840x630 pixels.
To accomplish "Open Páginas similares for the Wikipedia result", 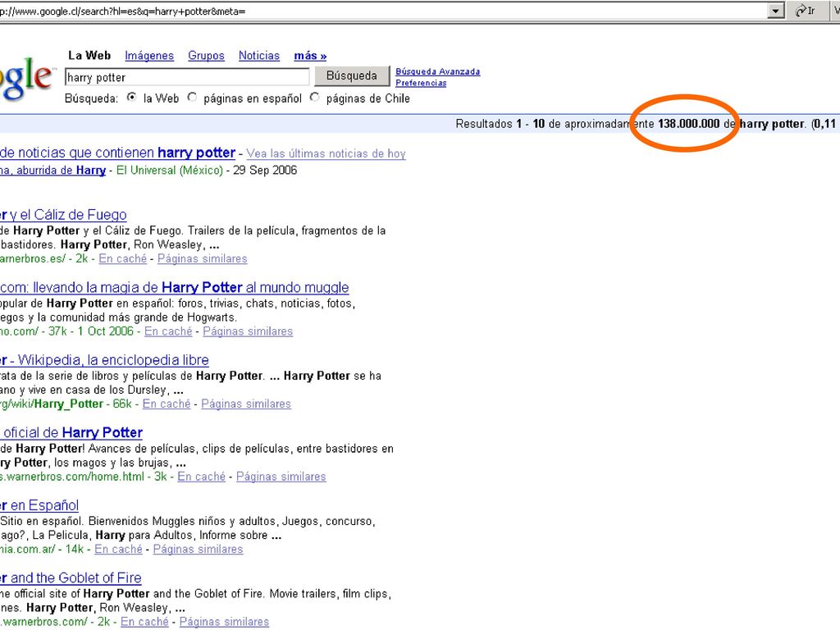I will coord(246,404).
